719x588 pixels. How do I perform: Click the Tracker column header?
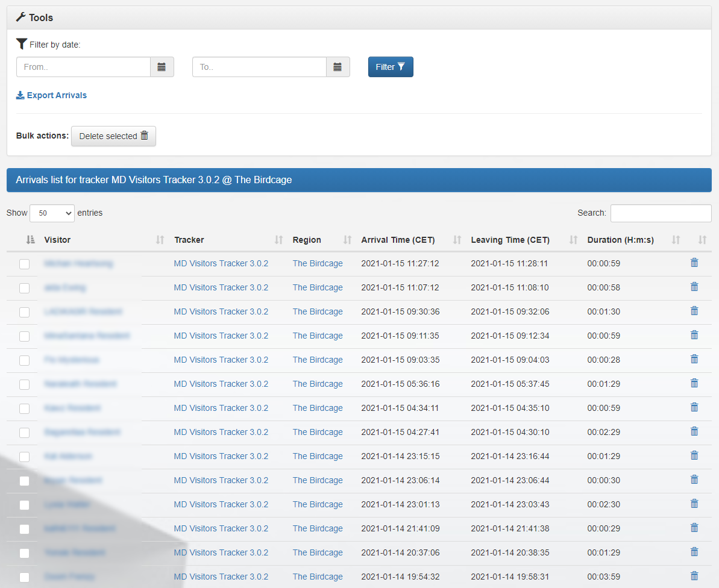[189, 240]
